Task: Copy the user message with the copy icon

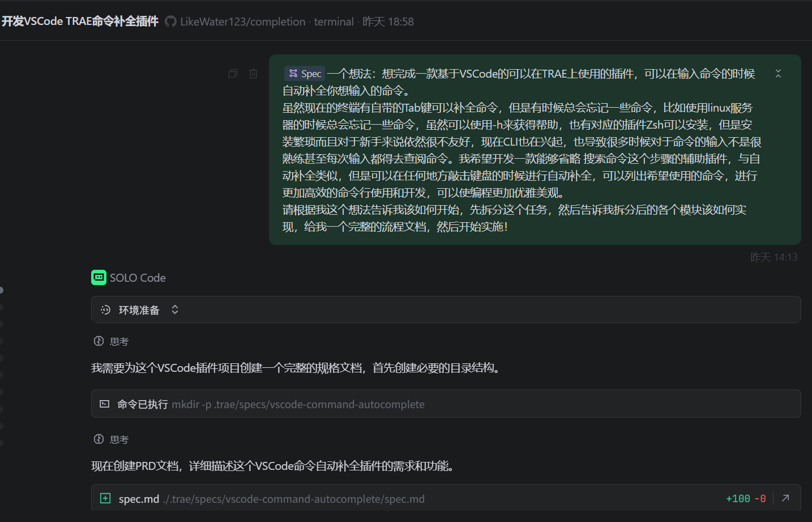Action: tap(233, 74)
